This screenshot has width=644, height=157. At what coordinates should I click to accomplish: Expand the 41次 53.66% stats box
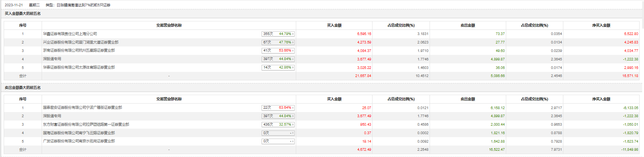point(278,50)
